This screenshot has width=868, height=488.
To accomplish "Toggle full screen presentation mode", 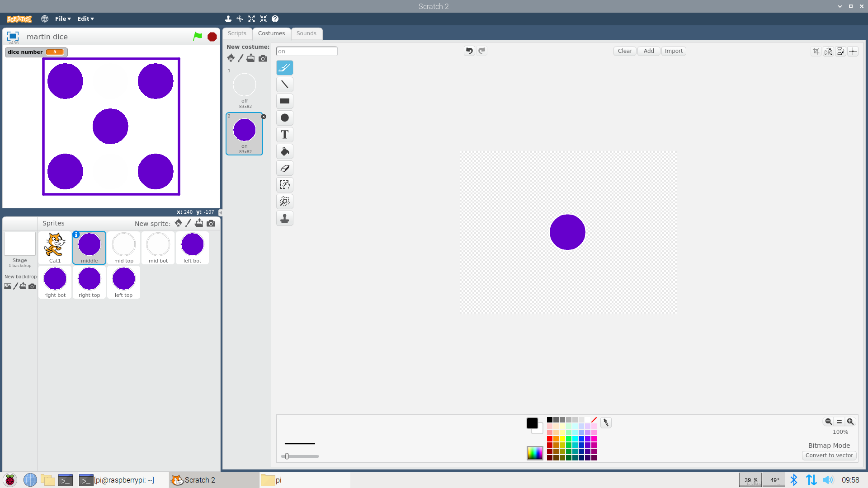I will point(13,36).
